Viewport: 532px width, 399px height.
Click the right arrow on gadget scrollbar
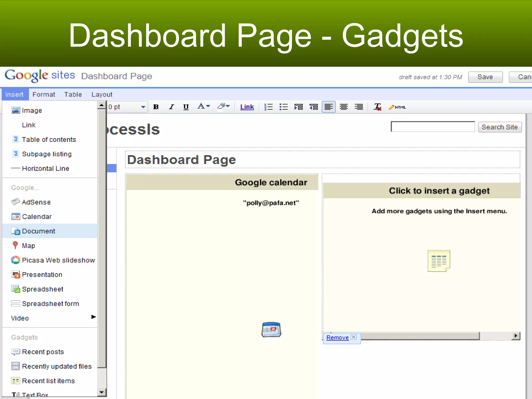tap(516, 336)
